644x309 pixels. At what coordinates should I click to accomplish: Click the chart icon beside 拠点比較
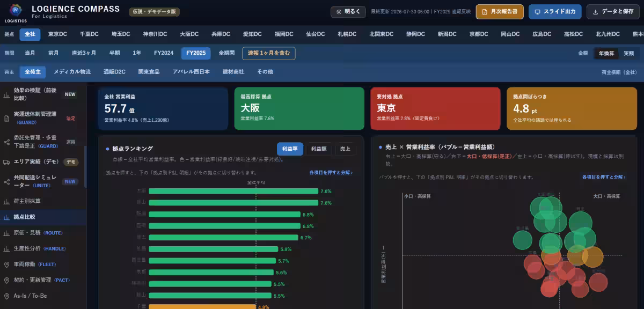[6, 217]
